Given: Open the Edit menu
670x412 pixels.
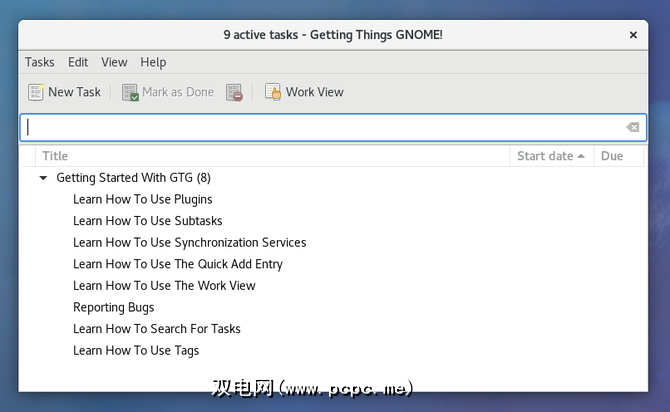Looking at the screenshot, I should click(x=78, y=62).
